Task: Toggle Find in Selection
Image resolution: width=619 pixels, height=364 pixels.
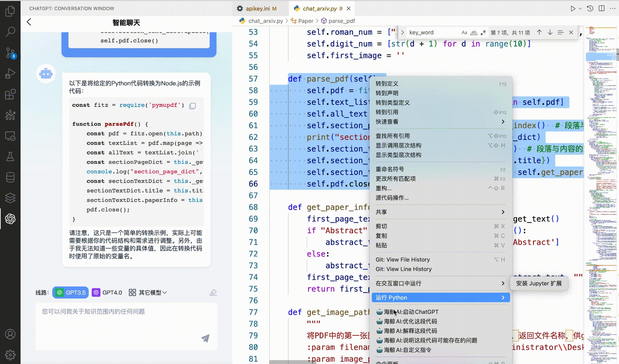Action: tap(560, 32)
